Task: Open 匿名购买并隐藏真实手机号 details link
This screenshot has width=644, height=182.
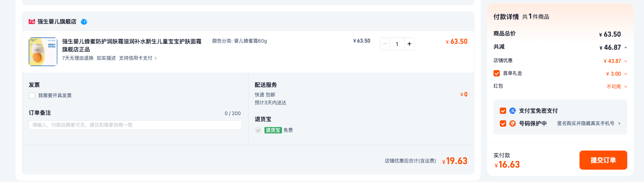Action: [589, 123]
